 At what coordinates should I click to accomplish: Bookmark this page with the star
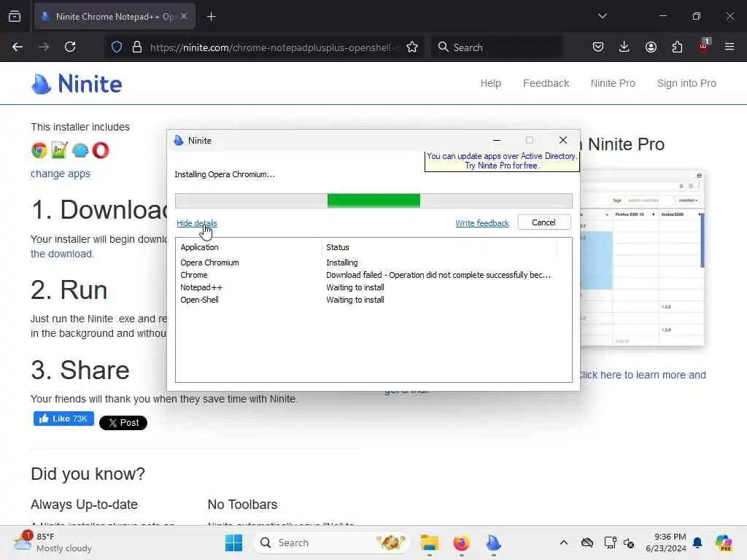(x=412, y=47)
